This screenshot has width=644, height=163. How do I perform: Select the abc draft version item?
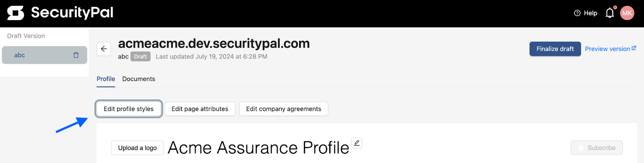(x=44, y=55)
